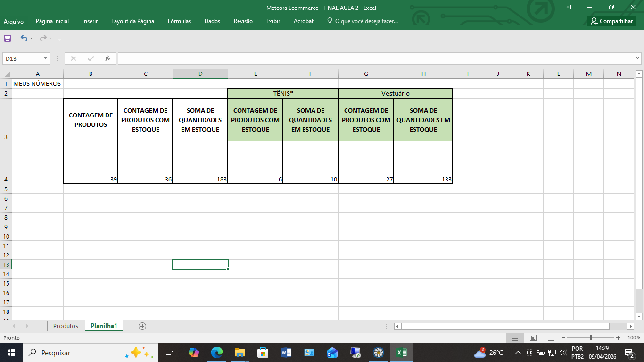Open the Arquivo menu
Screen dimensions: 644x362
click(14, 21)
